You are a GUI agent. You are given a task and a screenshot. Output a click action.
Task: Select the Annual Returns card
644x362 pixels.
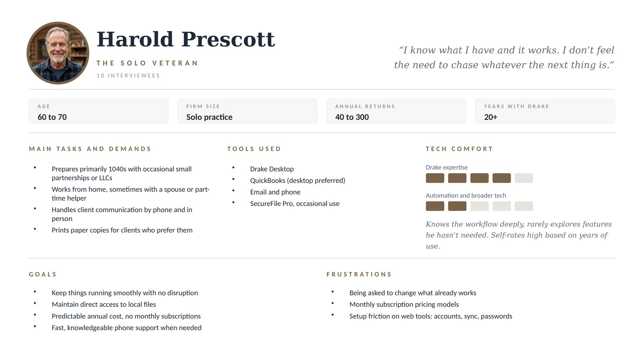(x=396, y=111)
